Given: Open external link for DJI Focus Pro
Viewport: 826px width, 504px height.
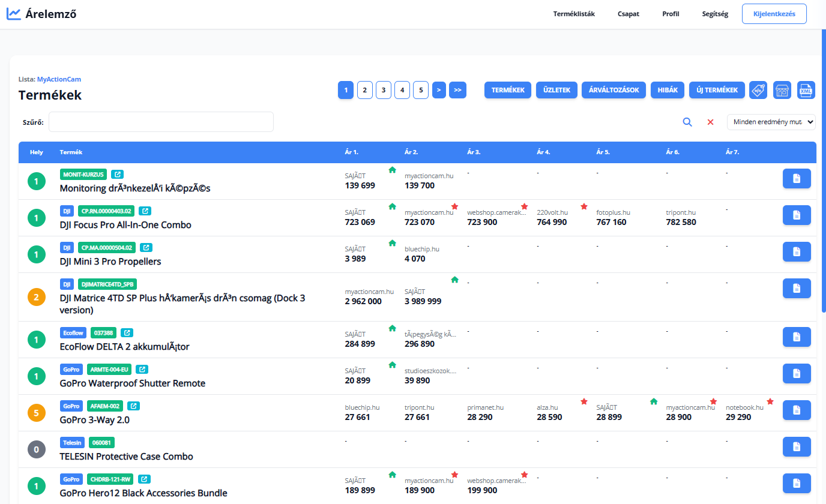Looking at the screenshot, I should [x=143, y=211].
